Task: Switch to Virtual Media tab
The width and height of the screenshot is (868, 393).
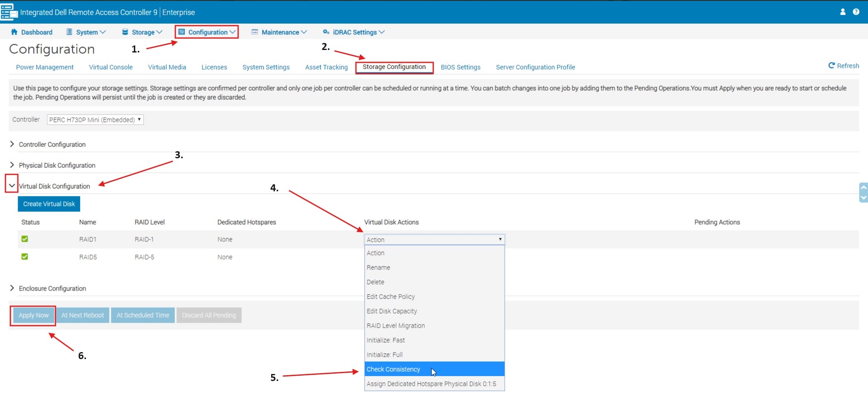Action: pyautogui.click(x=167, y=67)
